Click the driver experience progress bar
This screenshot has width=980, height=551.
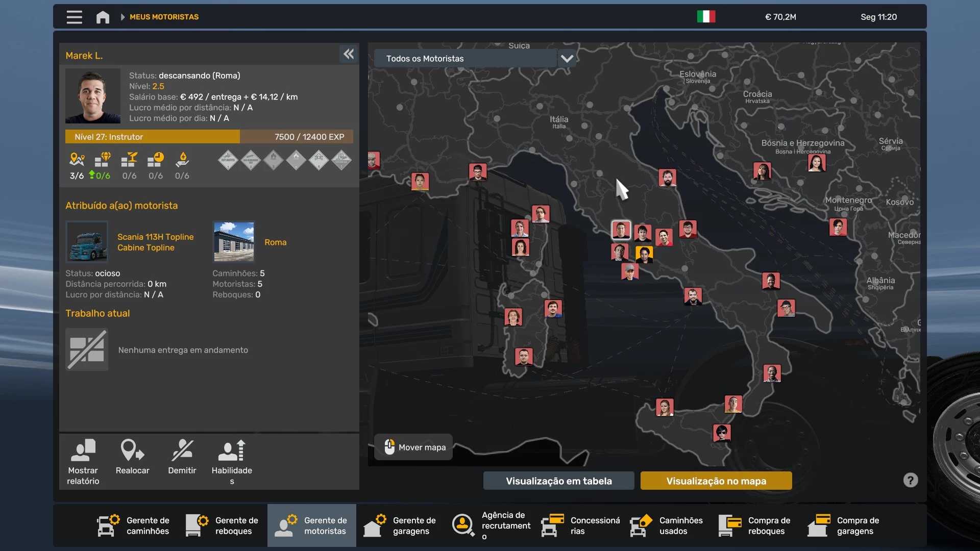tap(209, 137)
